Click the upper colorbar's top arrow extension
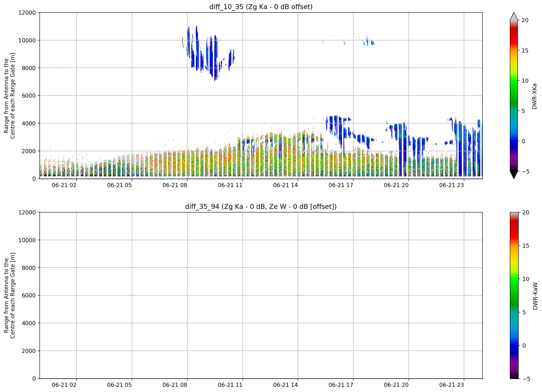 (514, 16)
